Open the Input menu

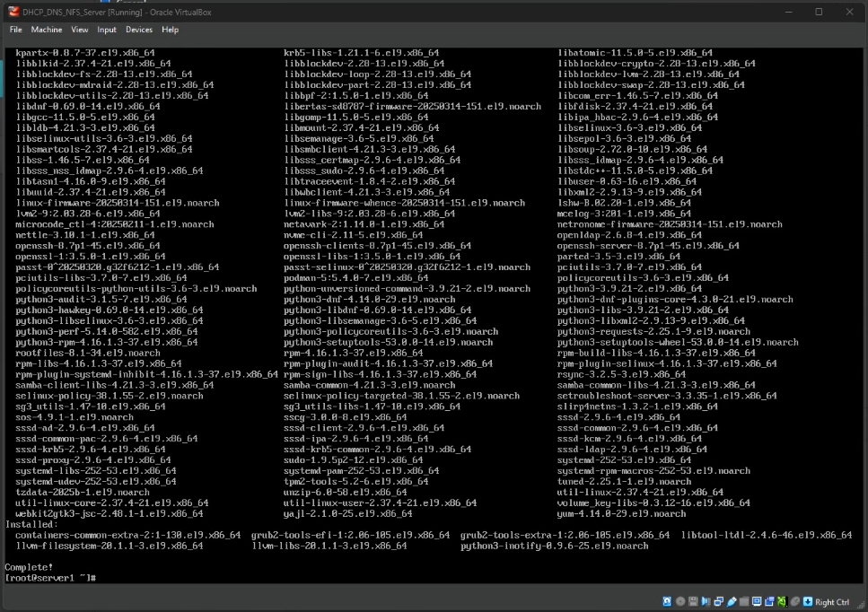point(107,30)
